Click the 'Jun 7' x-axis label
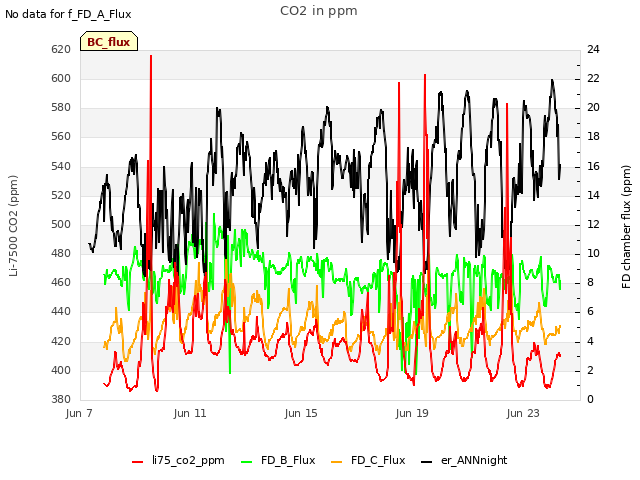640x480 pixels. [79, 413]
